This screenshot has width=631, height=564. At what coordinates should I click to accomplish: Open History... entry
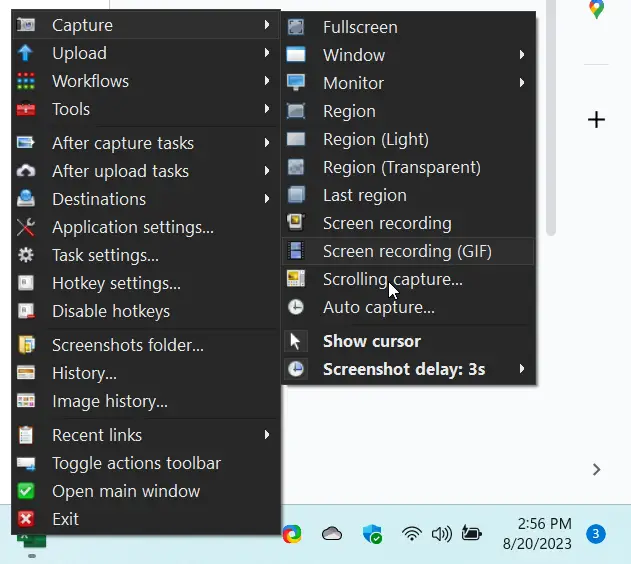(146, 373)
